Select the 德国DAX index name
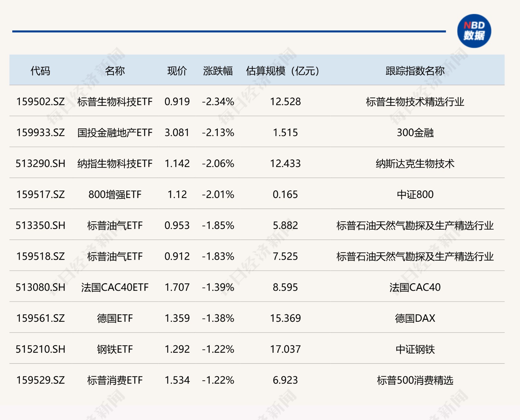 click(415, 318)
